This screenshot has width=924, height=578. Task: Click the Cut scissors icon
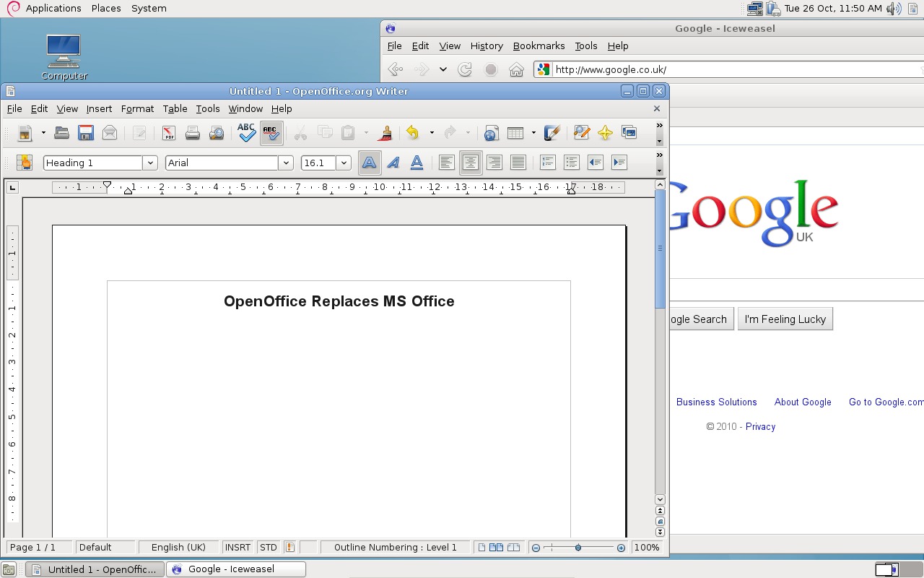(x=300, y=133)
